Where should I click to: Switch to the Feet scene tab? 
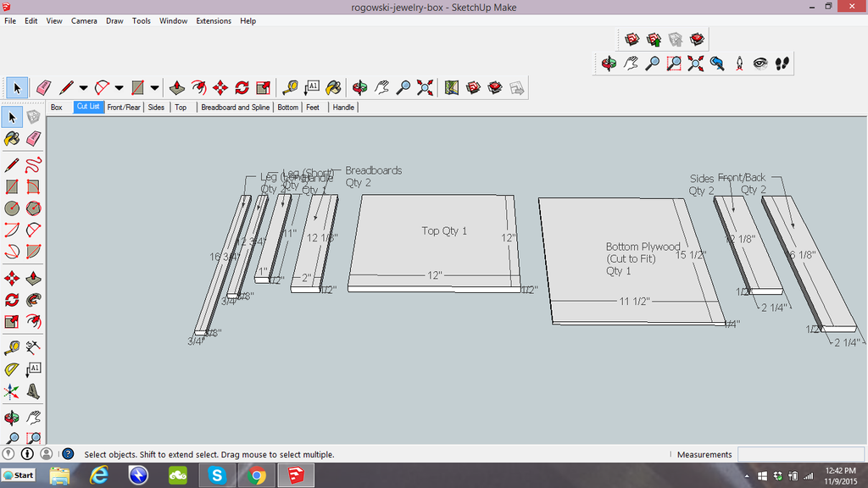tap(313, 108)
